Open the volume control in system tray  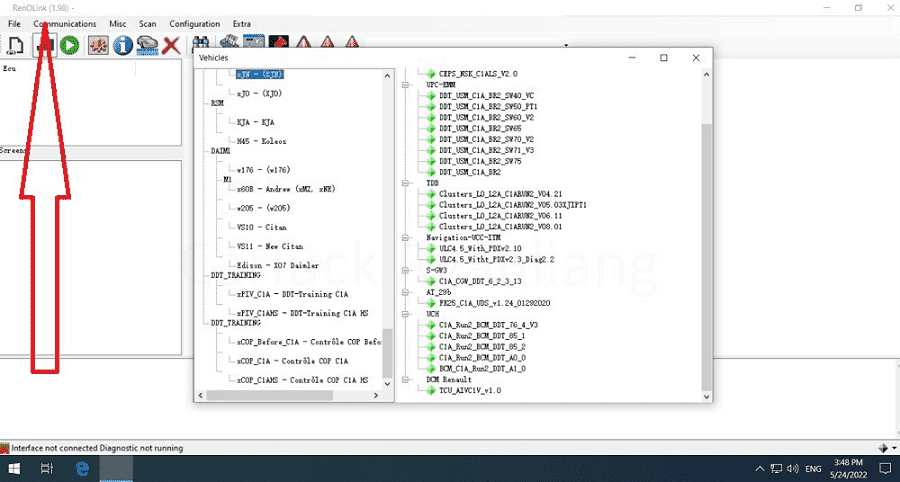pyautogui.click(x=793, y=469)
